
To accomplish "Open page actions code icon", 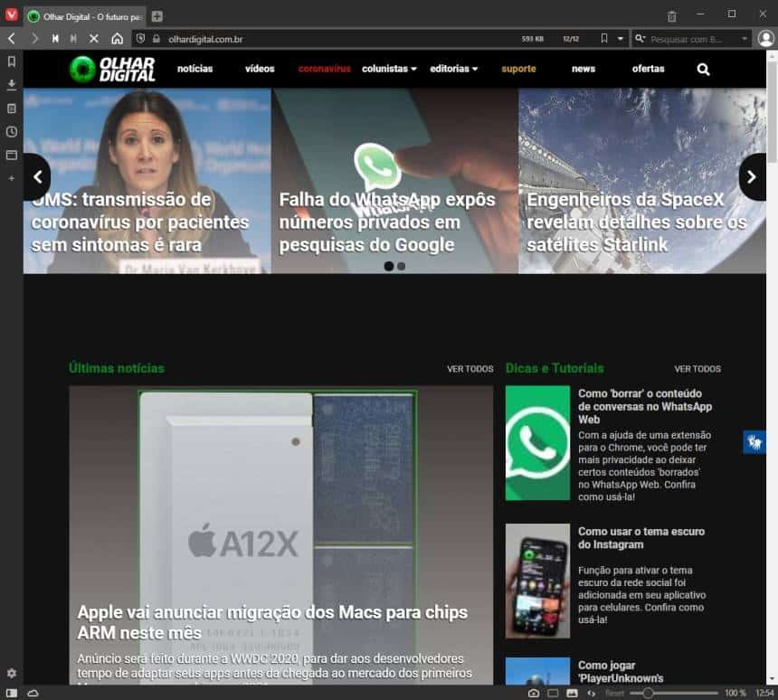I will click(x=591, y=693).
